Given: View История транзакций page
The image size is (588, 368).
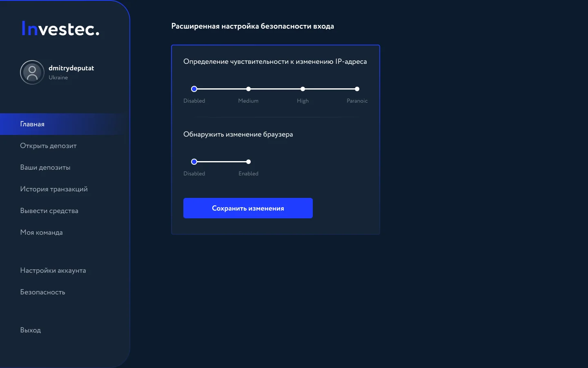Looking at the screenshot, I should click(x=54, y=189).
